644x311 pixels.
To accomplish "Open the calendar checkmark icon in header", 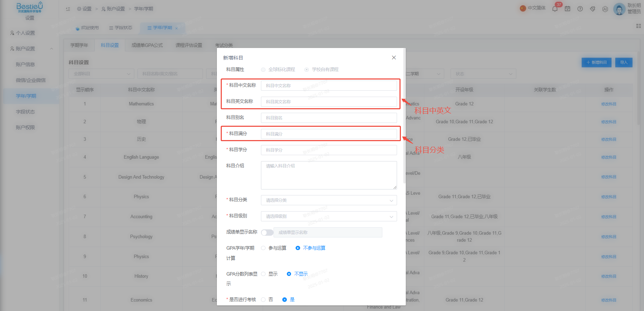I will tap(567, 9).
